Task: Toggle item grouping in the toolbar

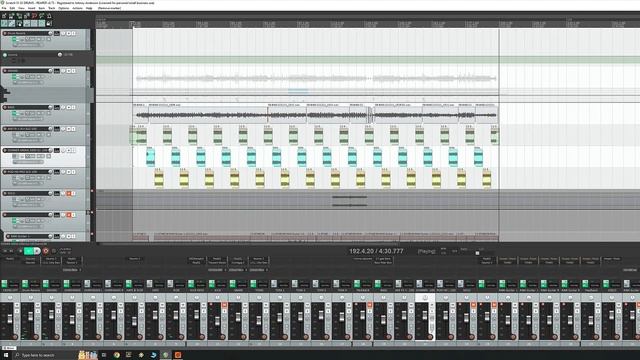Action: tap(11, 23)
